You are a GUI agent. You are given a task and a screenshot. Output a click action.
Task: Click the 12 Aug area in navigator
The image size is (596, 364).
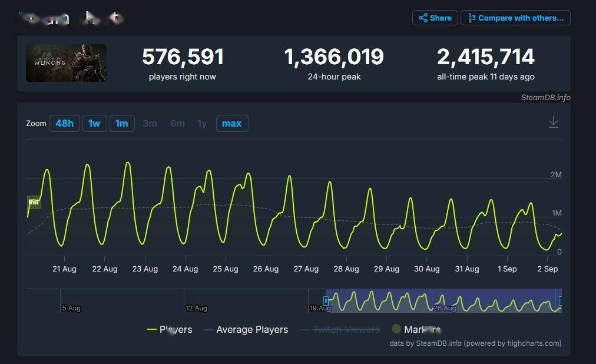196,307
